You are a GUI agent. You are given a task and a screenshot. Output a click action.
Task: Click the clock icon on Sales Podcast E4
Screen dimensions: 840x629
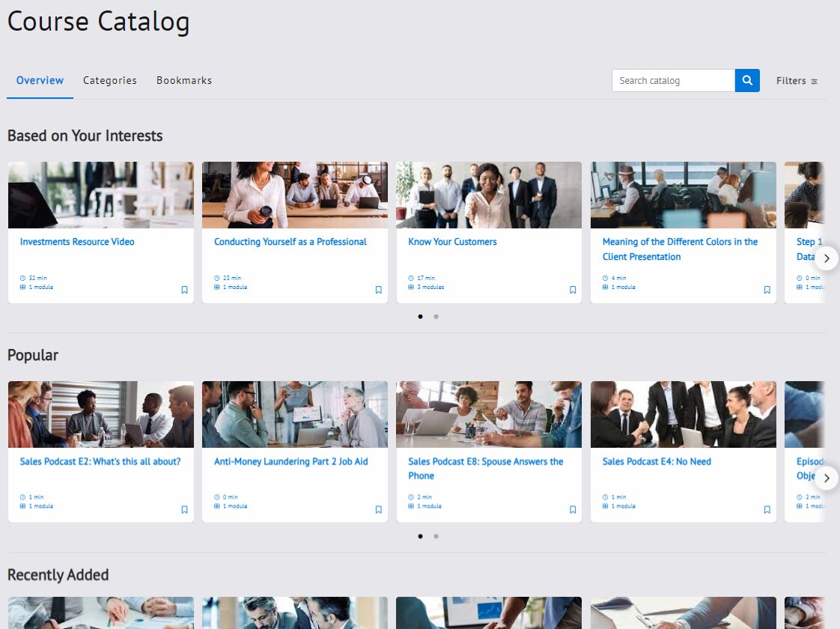pos(604,496)
